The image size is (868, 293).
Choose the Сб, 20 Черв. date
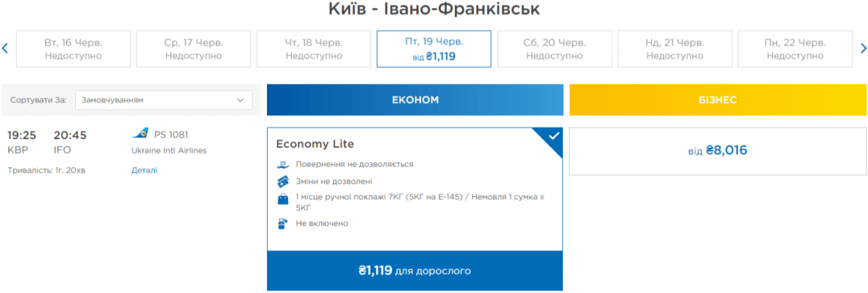pos(554,48)
